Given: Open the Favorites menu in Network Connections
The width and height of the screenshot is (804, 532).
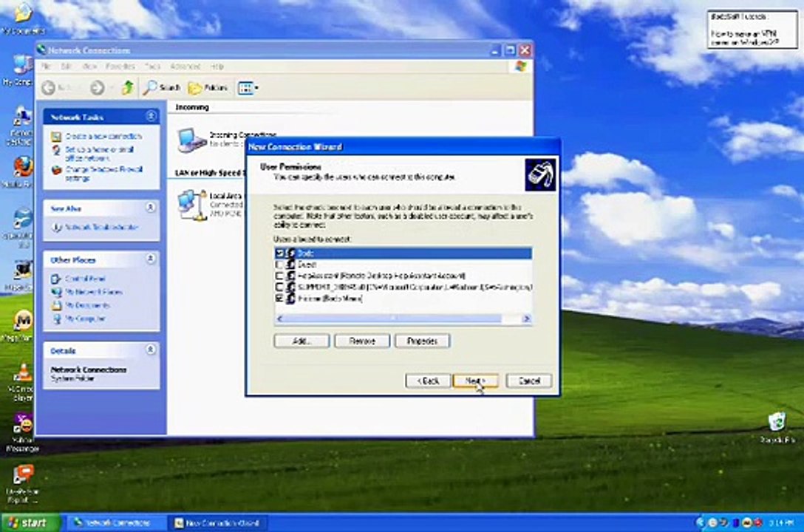Looking at the screenshot, I should pyautogui.click(x=120, y=66).
